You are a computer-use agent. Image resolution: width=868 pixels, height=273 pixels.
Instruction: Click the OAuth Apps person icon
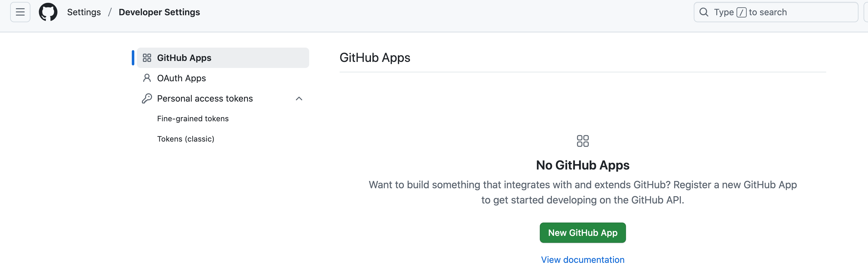click(x=147, y=78)
